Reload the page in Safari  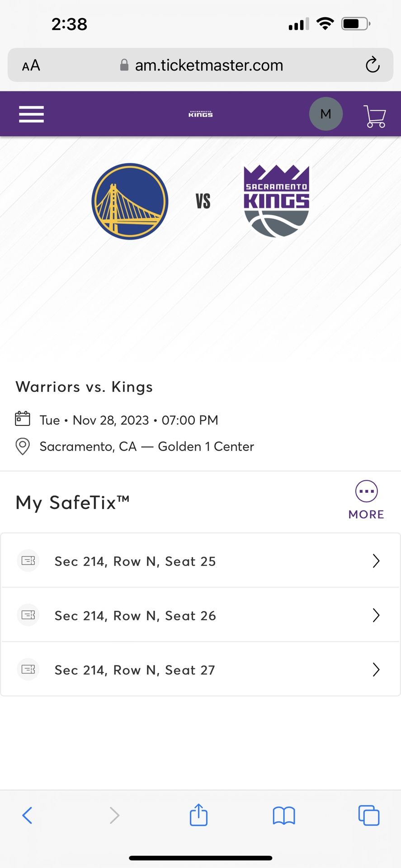pos(372,65)
